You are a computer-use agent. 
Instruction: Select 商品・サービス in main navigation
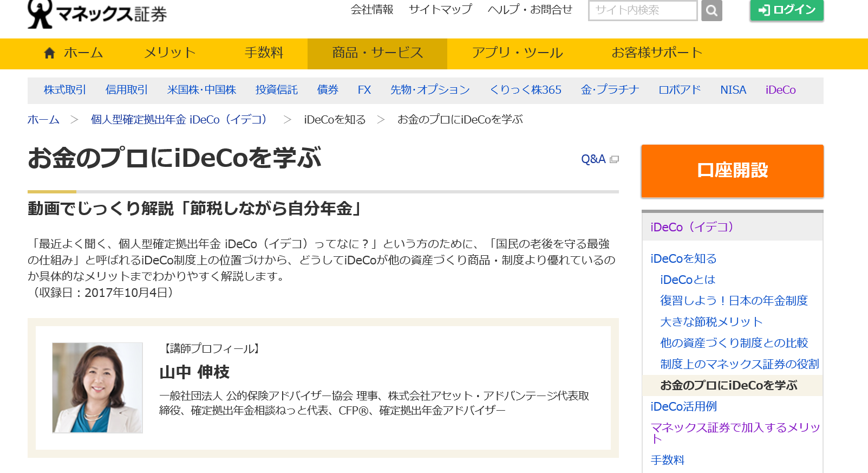(x=377, y=53)
